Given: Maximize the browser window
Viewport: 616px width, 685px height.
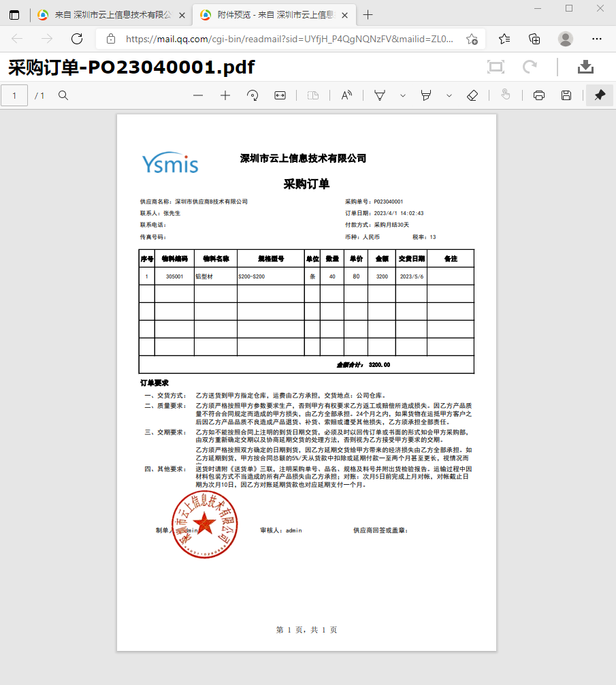Looking at the screenshot, I should click(x=569, y=8).
